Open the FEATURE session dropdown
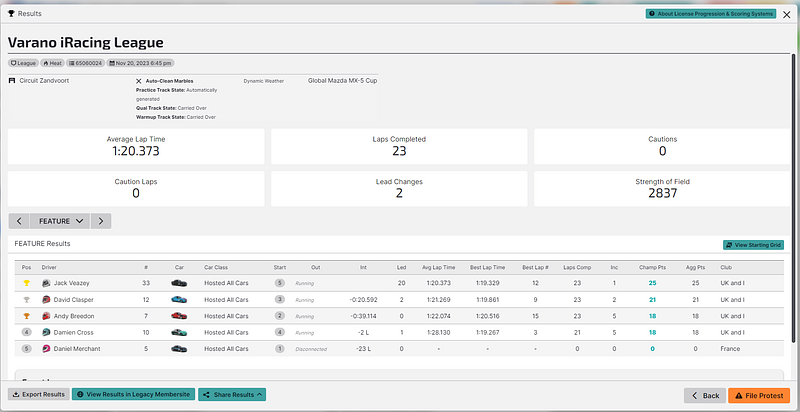The height and width of the screenshot is (412, 800). coord(60,221)
